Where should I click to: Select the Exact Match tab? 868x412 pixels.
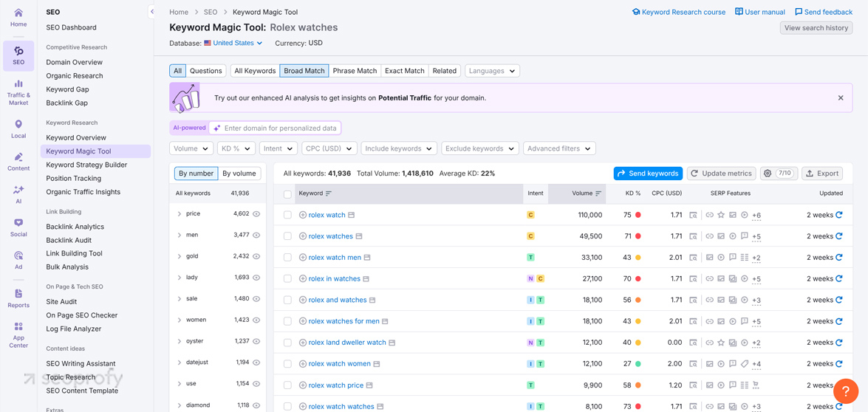click(405, 71)
